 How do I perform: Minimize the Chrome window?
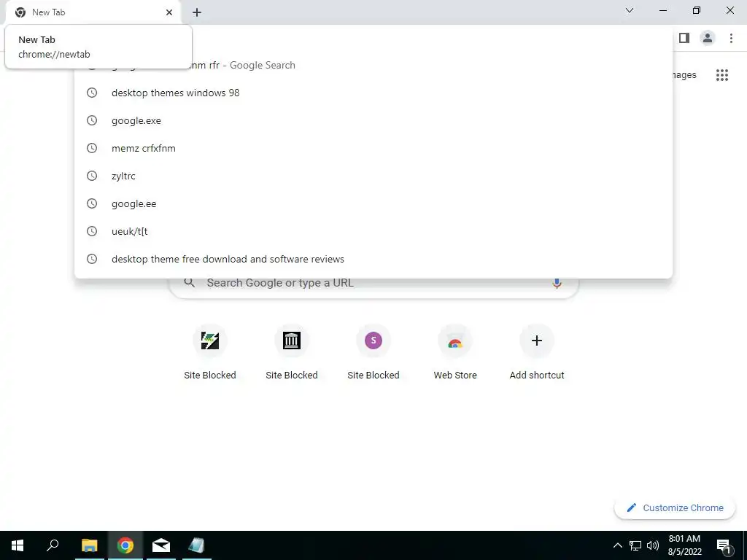pyautogui.click(x=663, y=10)
